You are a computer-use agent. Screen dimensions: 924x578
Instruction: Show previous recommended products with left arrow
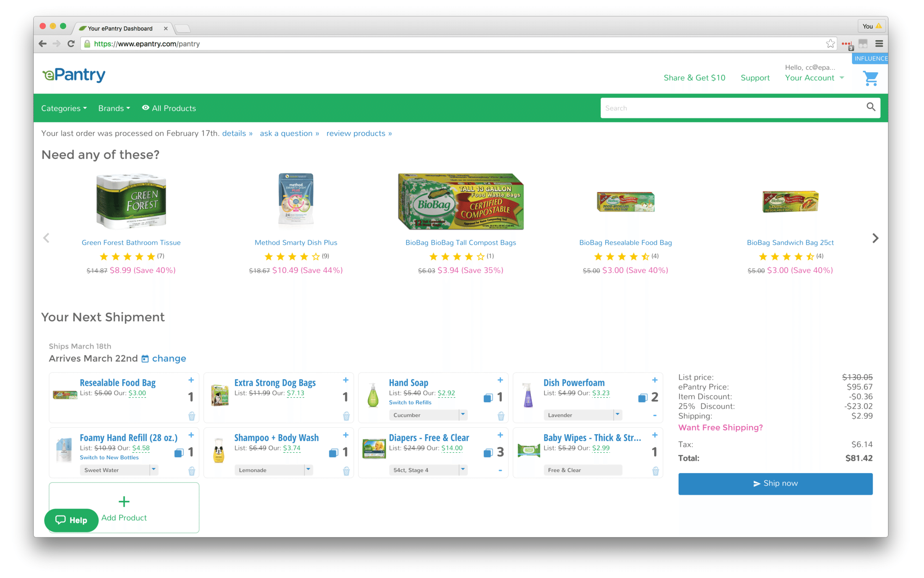(x=46, y=238)
